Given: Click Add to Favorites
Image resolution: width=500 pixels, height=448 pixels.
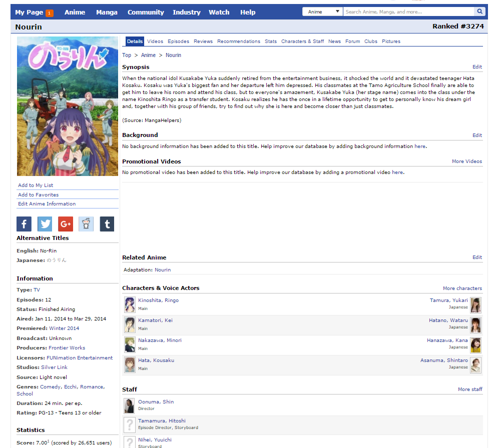Looking at the screenshot, I should [x=38, y=194].
